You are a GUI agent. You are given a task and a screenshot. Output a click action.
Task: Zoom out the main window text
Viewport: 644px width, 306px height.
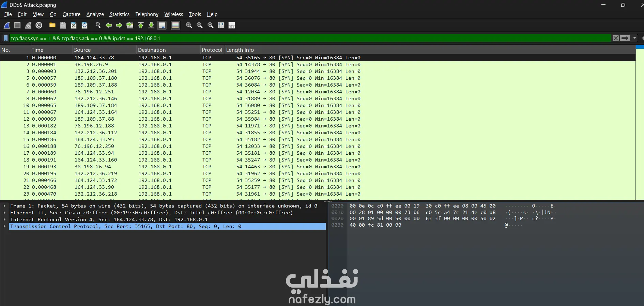tap(200, 25)
